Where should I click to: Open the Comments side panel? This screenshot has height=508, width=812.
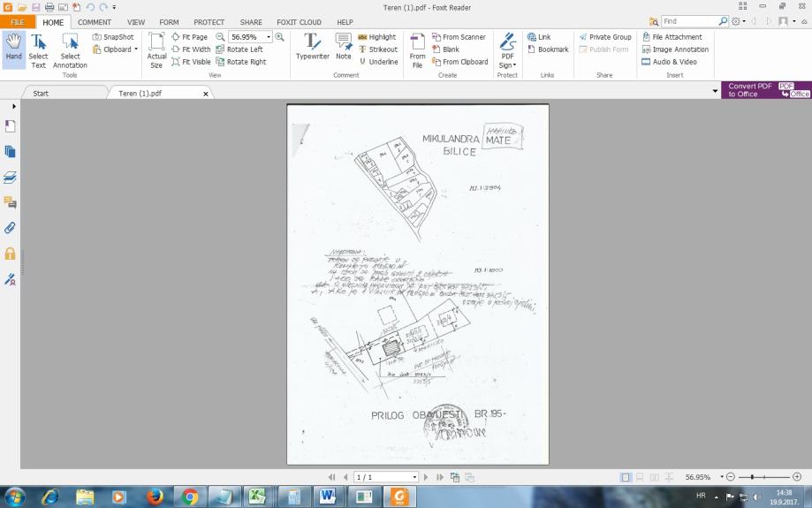point(10,202)
